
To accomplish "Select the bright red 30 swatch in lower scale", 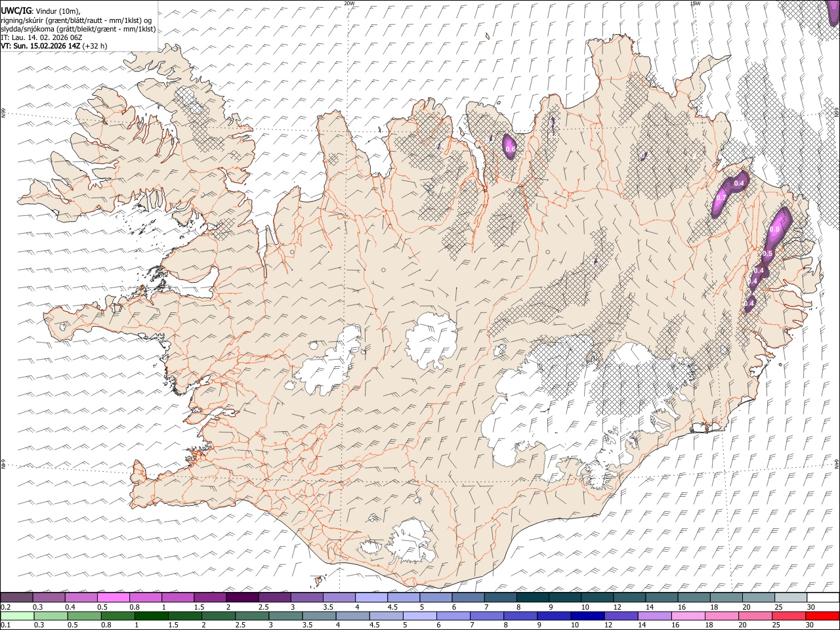I will (x=822, y=616).
